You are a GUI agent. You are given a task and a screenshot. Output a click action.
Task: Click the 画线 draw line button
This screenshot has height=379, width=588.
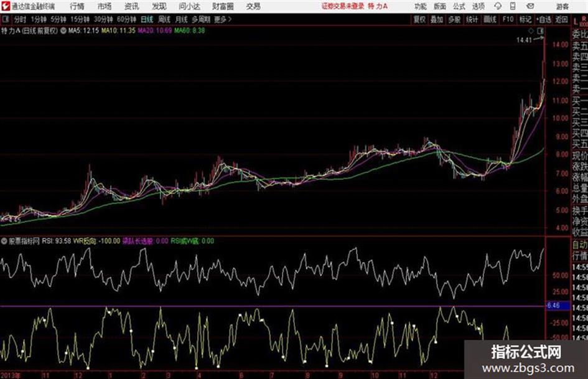(x=490, y=19)
